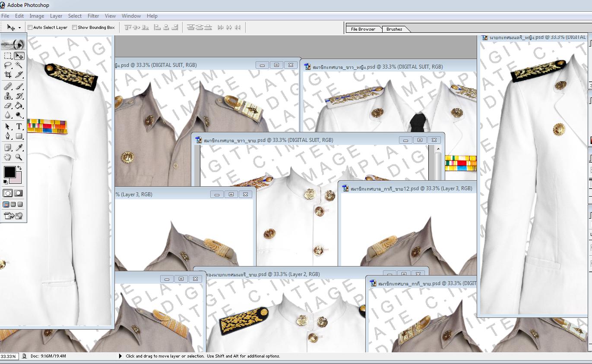Select the Hand tool
Image resolution: width=592 pixels, height=364 pixels.
tap(8, 157)
